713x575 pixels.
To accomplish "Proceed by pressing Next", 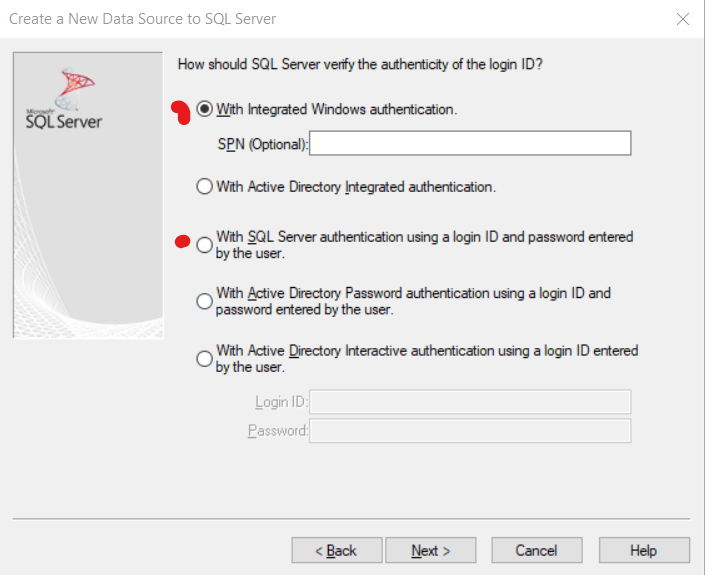I will [430, 550].
